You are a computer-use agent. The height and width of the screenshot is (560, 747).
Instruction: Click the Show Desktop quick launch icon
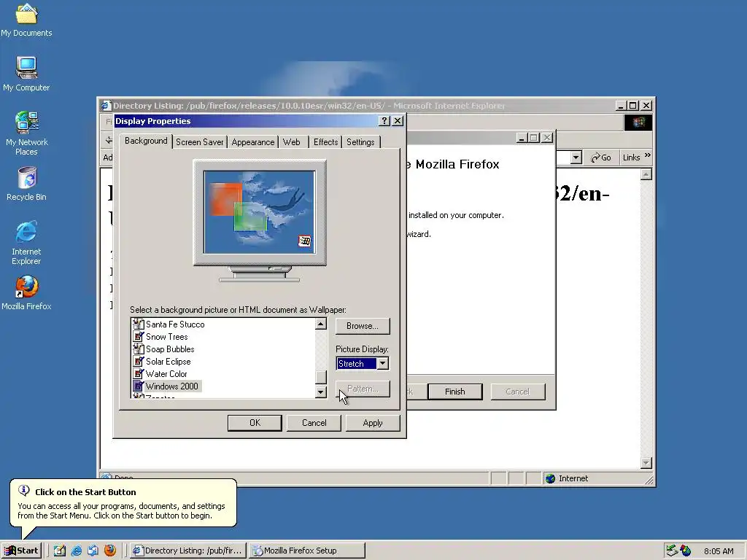tap(60, 551)
